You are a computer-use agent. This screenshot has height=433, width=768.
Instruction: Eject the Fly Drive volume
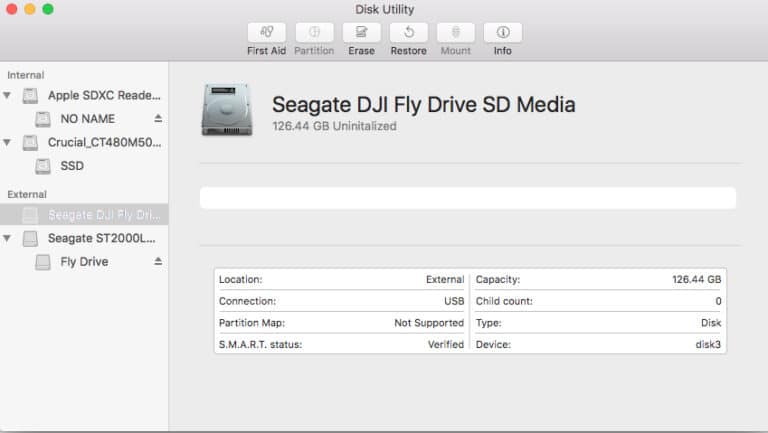pyautogui.click(x=158, y=262)
